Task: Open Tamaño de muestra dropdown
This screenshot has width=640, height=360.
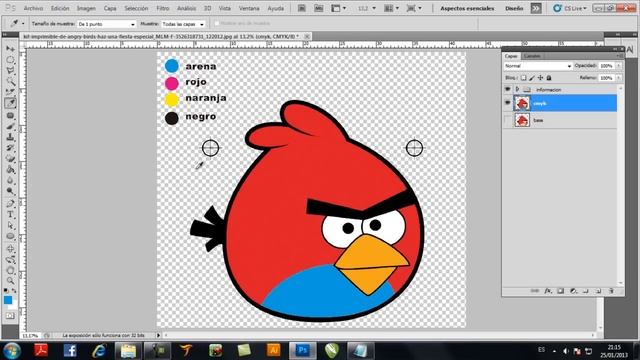Action: [x=106, y=24]
